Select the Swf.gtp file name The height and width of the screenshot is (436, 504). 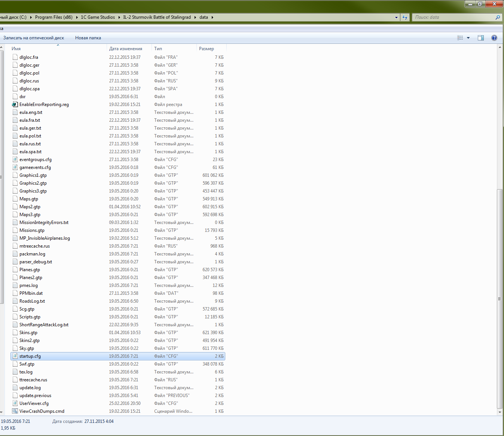coord(27,364)
